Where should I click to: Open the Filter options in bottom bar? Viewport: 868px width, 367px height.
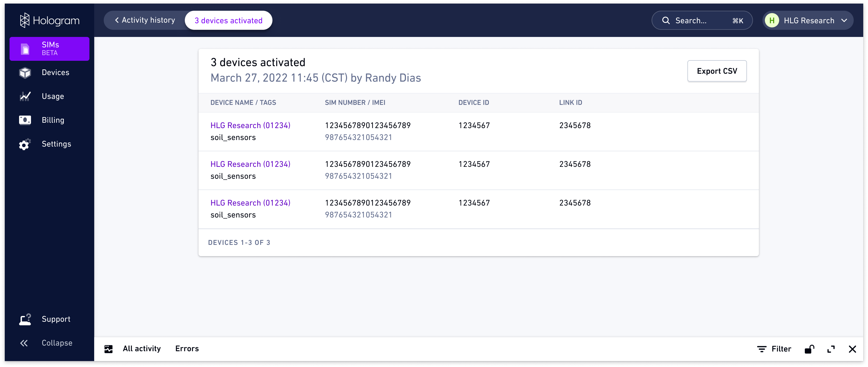tap(774, 349)
